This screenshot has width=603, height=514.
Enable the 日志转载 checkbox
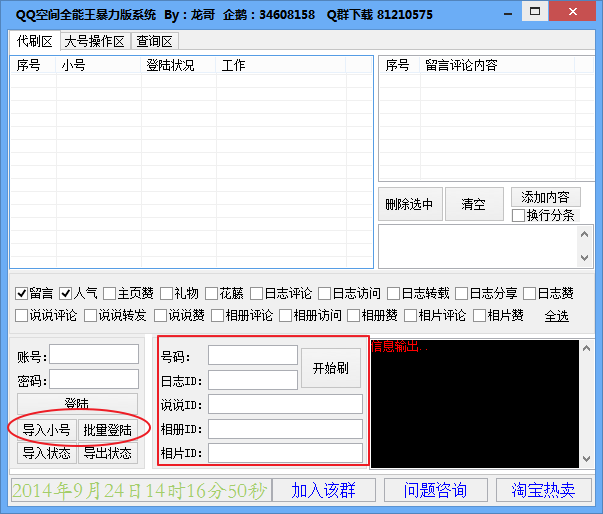pos(393,294)
